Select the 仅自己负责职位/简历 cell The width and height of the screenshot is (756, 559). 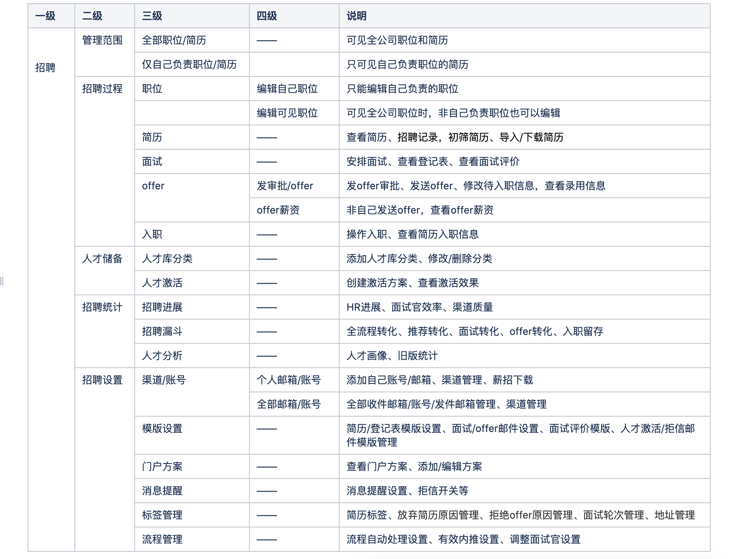click(x=192, y=65)
